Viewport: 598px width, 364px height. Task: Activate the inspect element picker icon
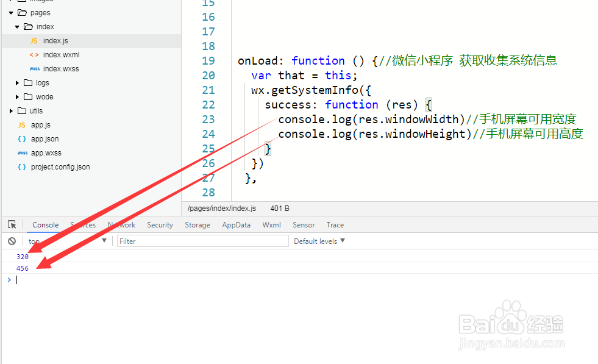click(12, 224)
